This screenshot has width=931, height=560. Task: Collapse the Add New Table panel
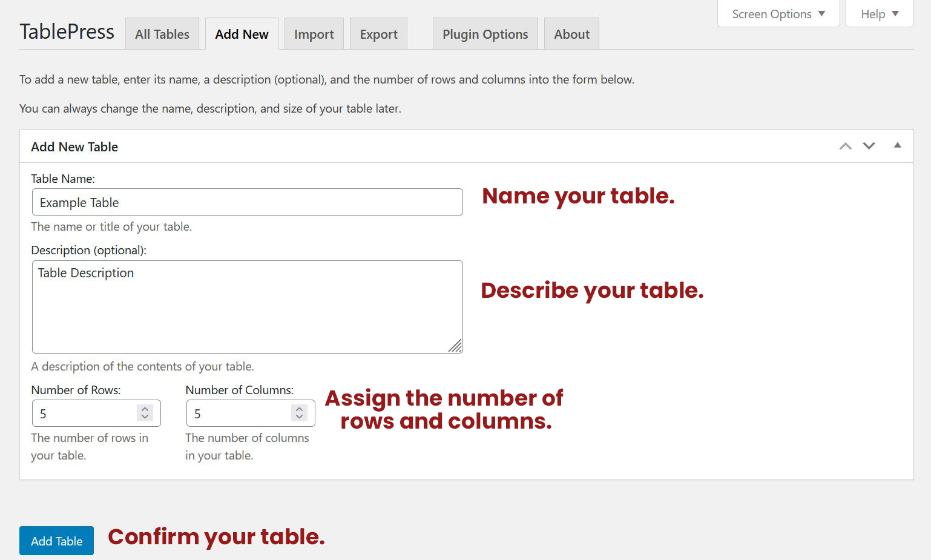tap(898, 145)
